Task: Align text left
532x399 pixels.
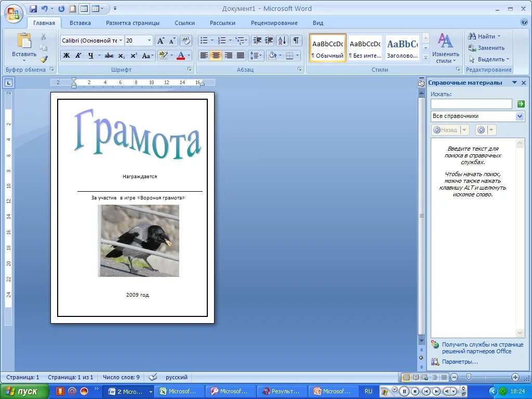Action: click(204, 55)
